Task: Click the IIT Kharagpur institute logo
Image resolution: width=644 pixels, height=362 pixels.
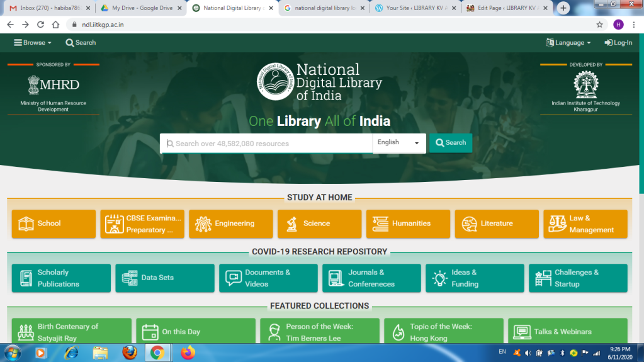Action: coord(585,84)
